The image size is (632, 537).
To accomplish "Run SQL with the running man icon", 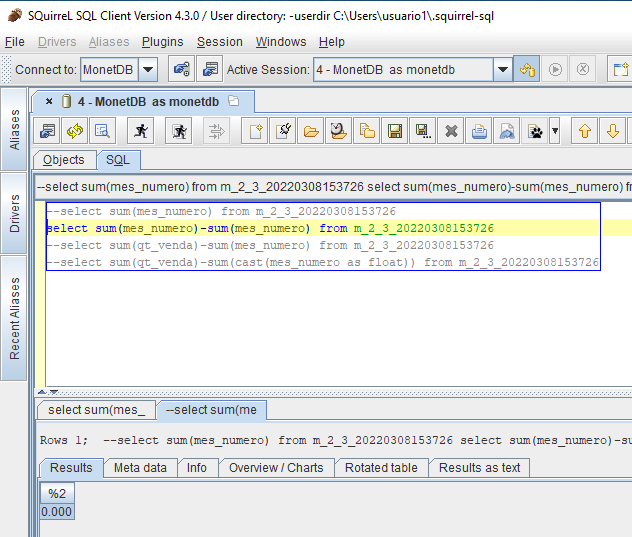I will tap(141, 131).
